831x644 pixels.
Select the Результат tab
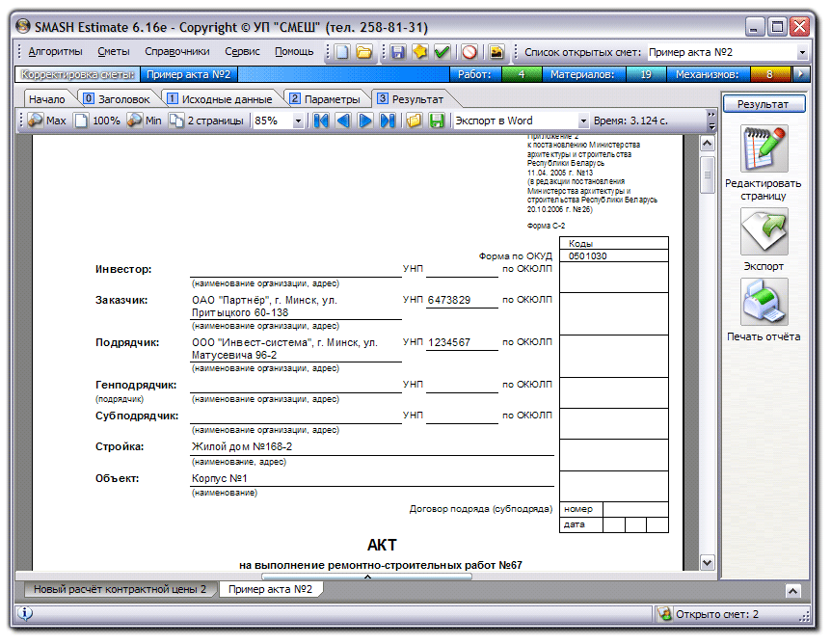412,99
